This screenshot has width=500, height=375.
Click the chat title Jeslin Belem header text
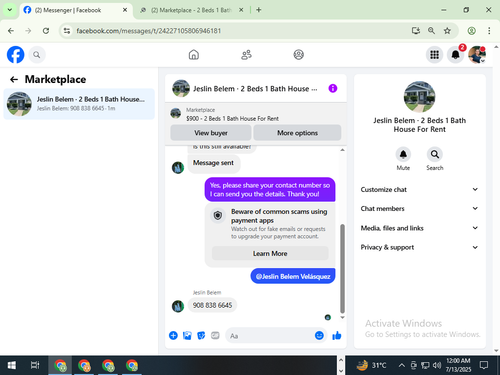point(255,89)
